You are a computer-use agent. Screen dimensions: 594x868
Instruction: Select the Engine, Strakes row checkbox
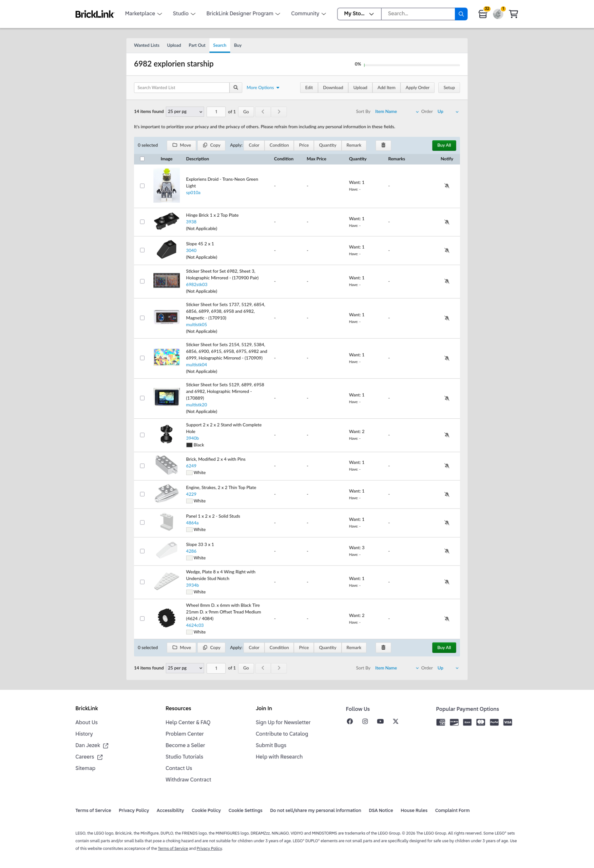tap(142, 494)
